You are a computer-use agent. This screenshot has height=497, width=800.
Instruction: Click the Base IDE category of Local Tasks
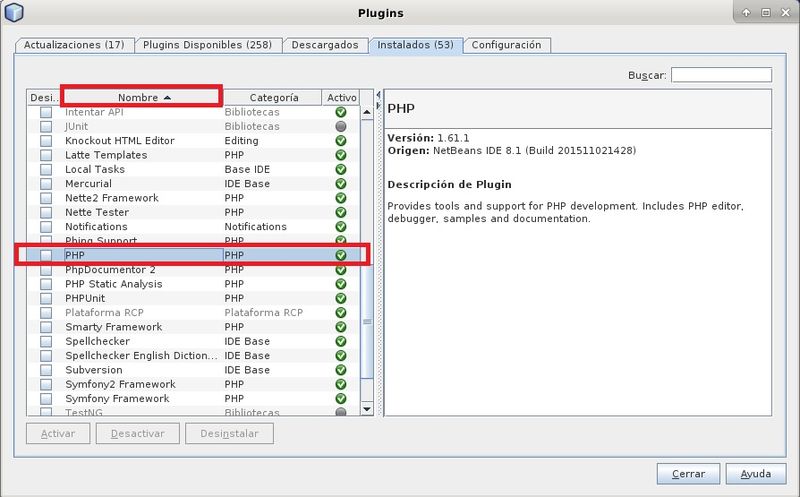(x=247, y=169)
